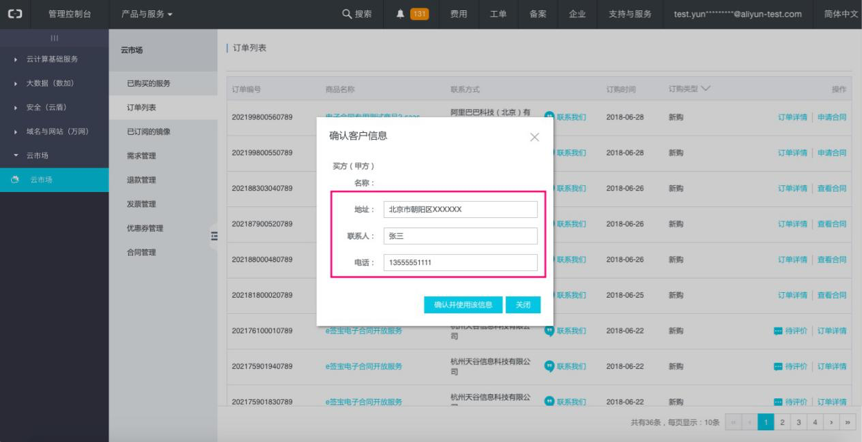Go to page 4 of orders

coord(815,422)
